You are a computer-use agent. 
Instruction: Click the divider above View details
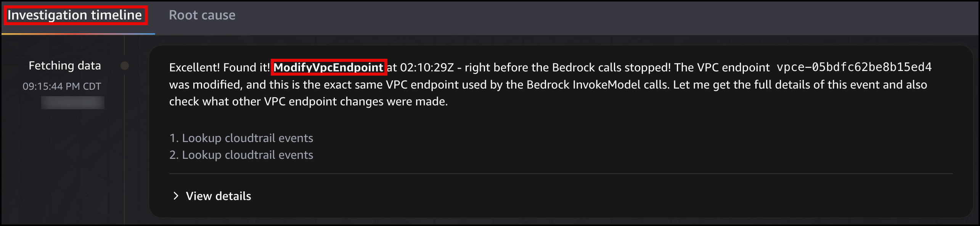(561, 174)
